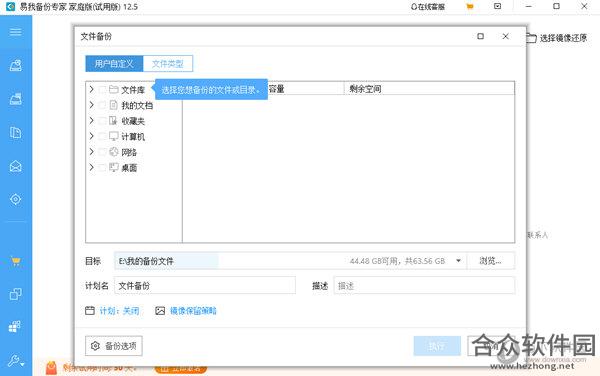Open title bar dropdown box icon
Image resolution: width=600 pixels, height=376 pixels.
[497, 7]
